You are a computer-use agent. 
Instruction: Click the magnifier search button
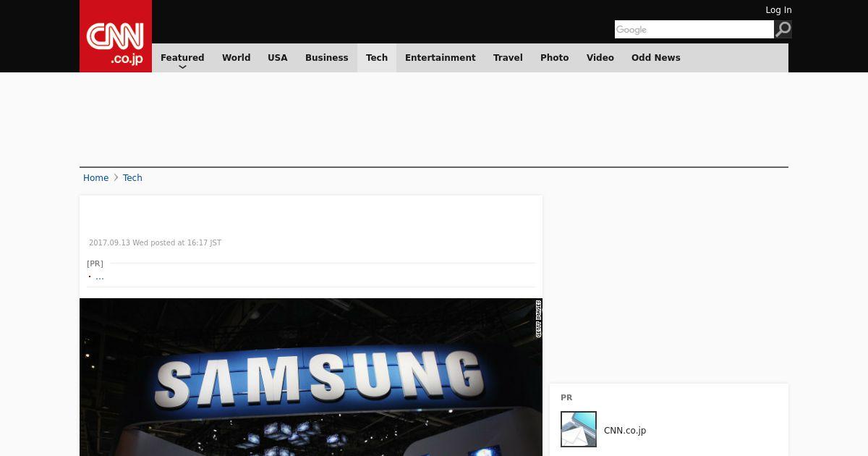(x=783, y=29)
